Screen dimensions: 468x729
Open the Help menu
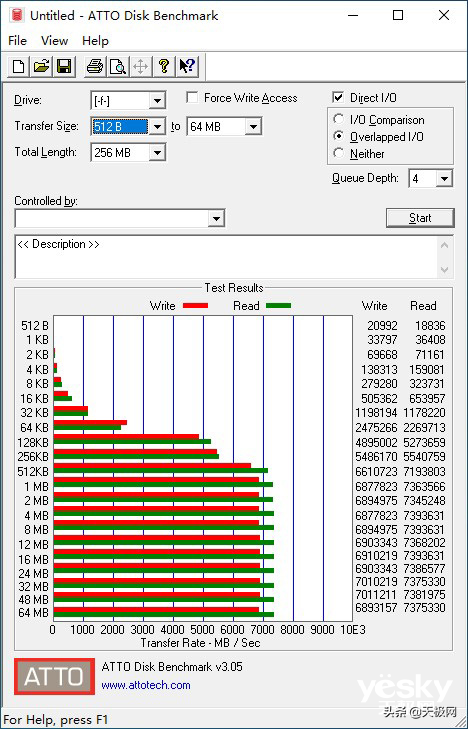point(95,41)
